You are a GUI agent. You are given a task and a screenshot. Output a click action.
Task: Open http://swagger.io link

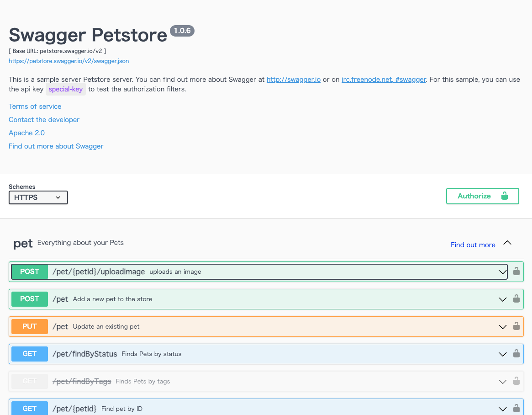click(x=294, y=80)
